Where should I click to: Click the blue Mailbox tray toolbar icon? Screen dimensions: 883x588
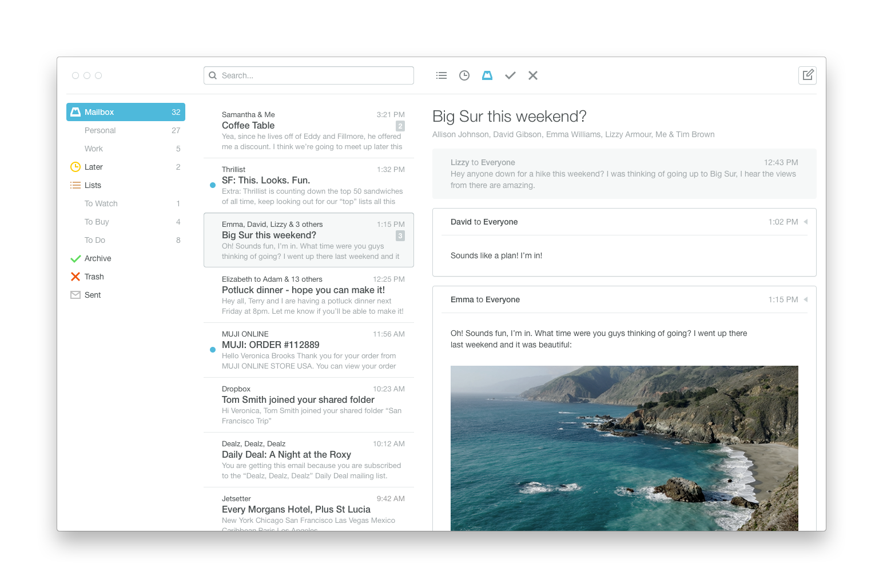point(487,75)
